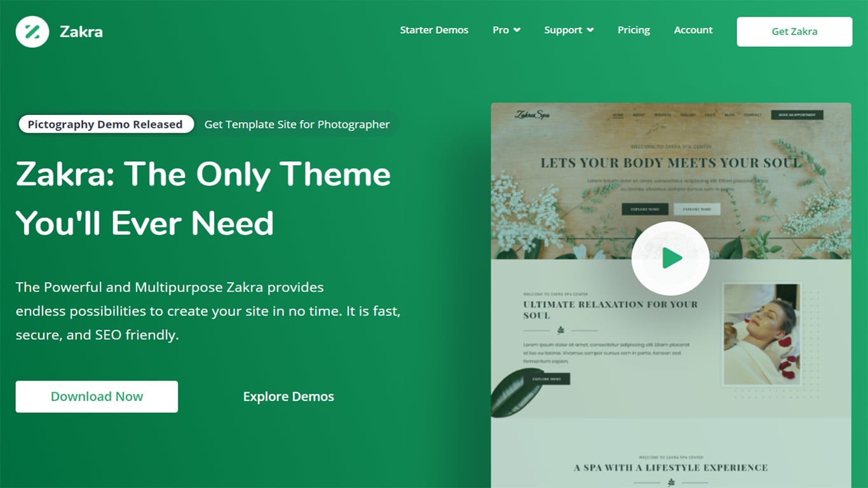This screenshot has width=868, height=488.
Task: Click the circular Zakra logo icon
Action: pos(31,31)
